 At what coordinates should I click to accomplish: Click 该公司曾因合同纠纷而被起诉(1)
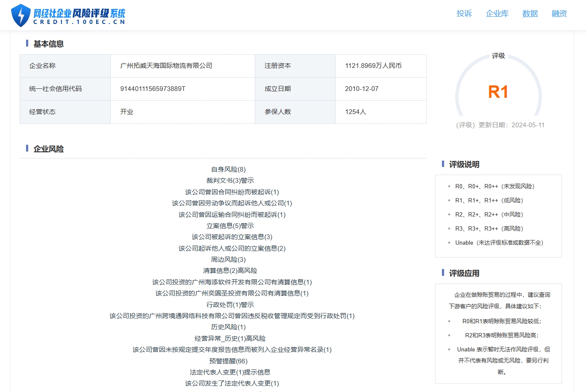pos(232,192)
